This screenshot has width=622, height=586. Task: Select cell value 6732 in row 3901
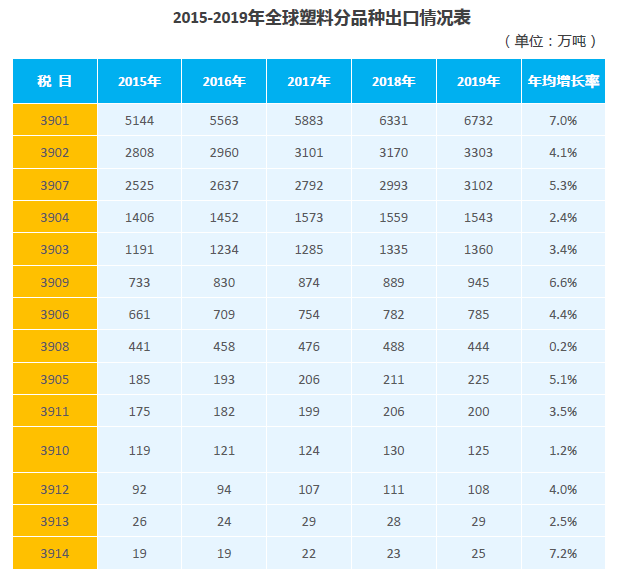tap(479, 120)
